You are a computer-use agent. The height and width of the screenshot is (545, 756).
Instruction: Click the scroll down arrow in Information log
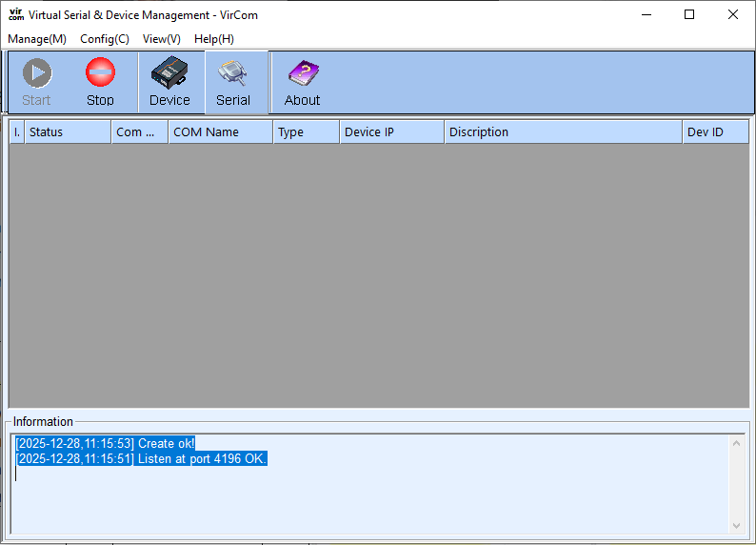point(736,526)
